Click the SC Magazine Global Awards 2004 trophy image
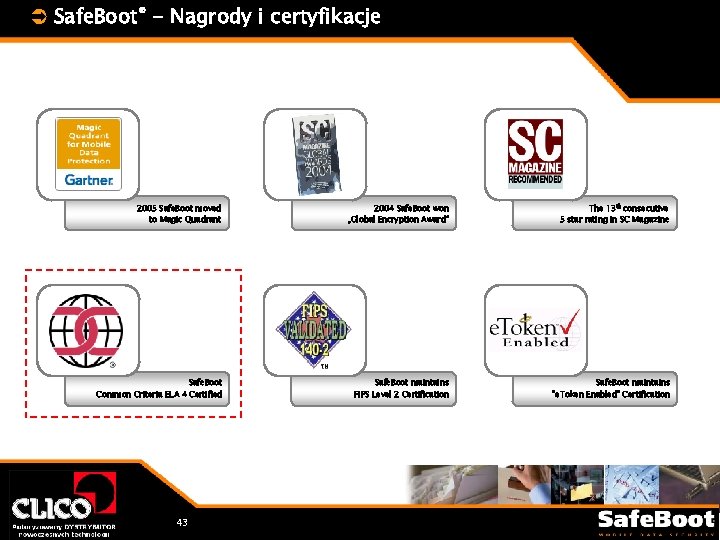 pos(317,154)
